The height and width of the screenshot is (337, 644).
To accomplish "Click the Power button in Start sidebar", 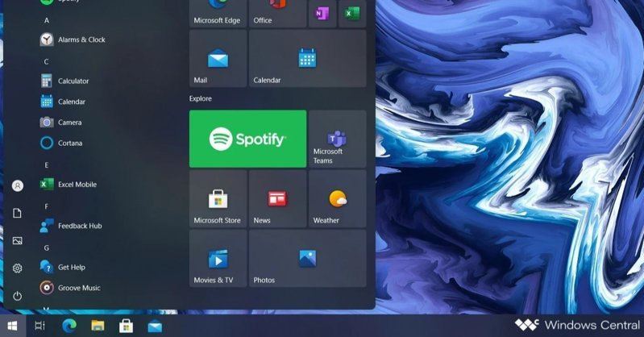I will [x=17, y=296].
